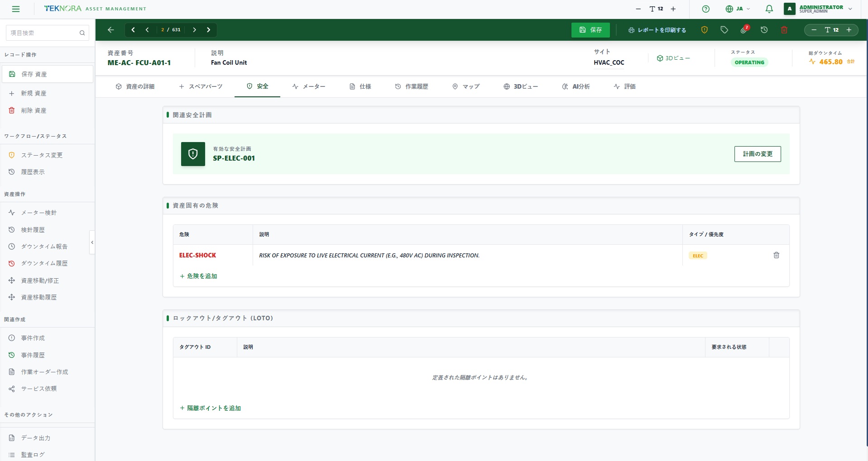868x461 pixels.
Task: Increase font size in green toolbar
Action: 849,30
